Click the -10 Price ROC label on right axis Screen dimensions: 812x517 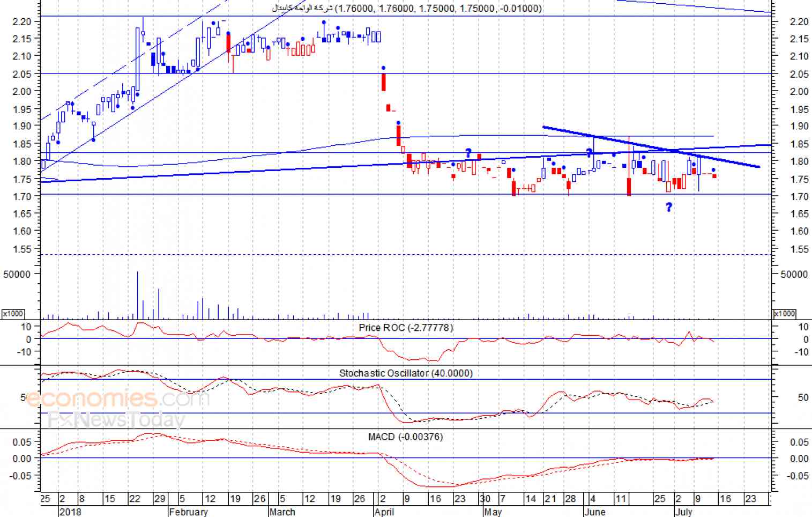802,352
